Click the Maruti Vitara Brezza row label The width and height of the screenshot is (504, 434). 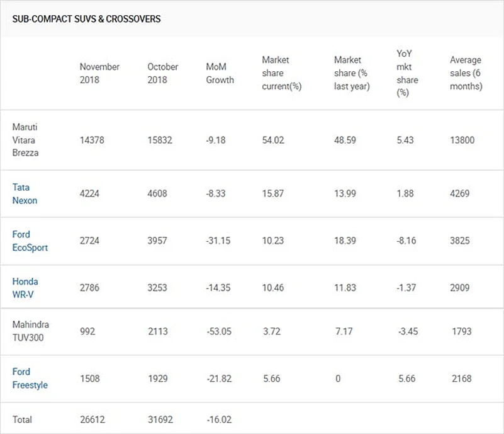(25, 140)
